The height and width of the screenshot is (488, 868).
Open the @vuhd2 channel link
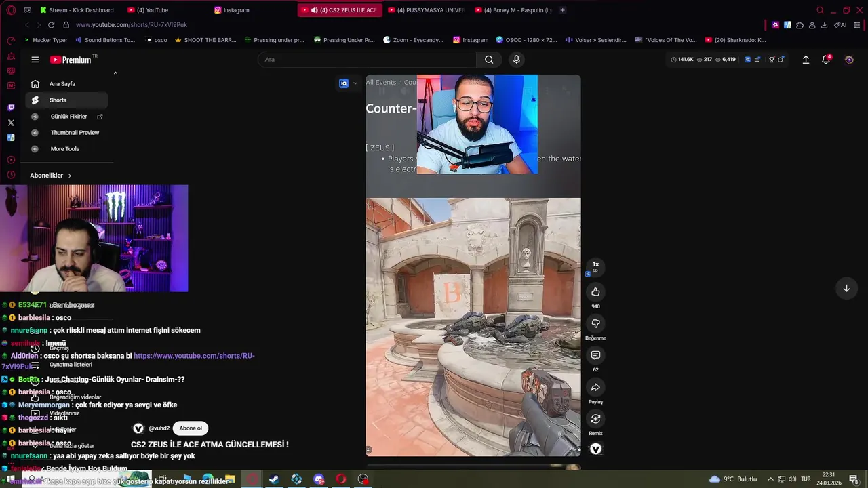pos(159,428)
